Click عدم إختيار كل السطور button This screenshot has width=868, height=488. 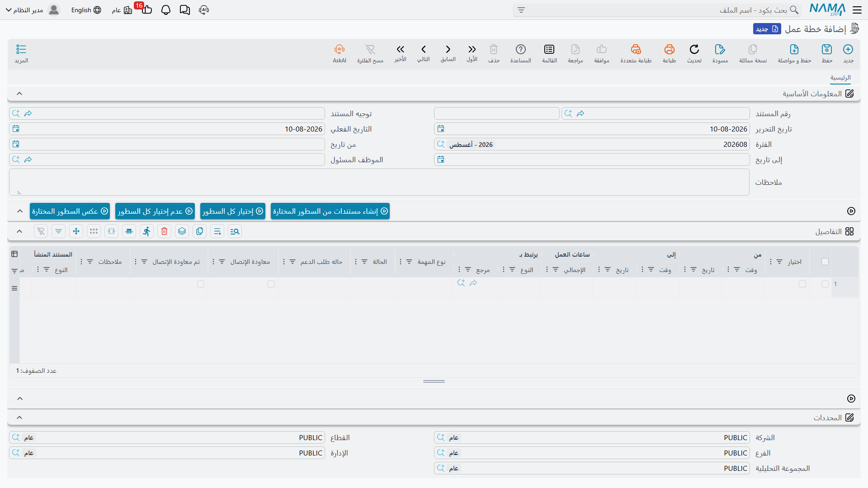(x=155, y=211)
